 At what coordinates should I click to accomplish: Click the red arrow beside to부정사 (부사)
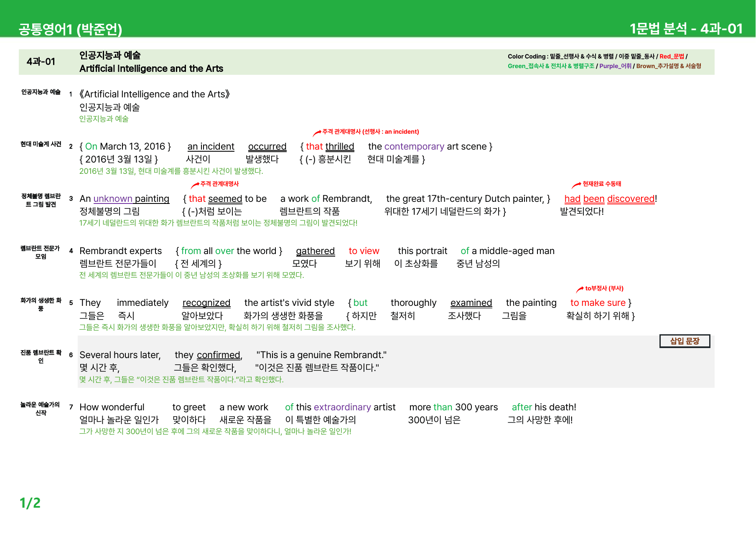coord(580,290)
